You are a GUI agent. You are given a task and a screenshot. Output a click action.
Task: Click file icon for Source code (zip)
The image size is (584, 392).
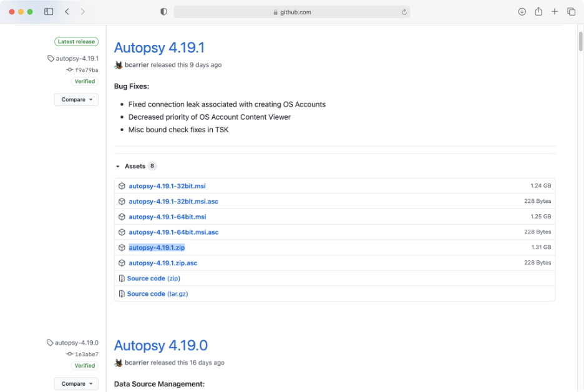point(122,278)
